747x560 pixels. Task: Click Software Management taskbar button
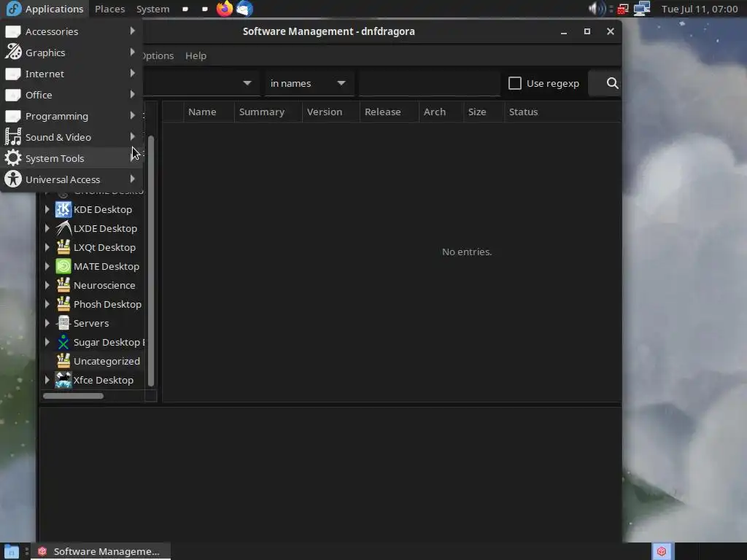[101, 551]
